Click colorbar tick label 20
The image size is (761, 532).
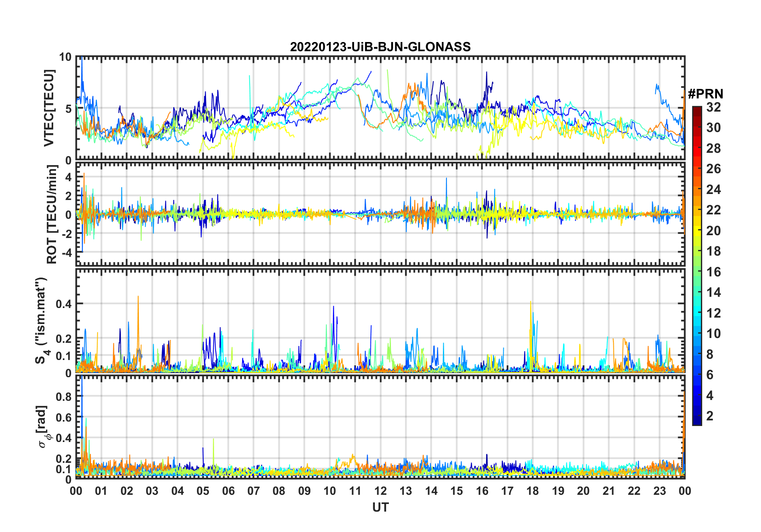713,231
